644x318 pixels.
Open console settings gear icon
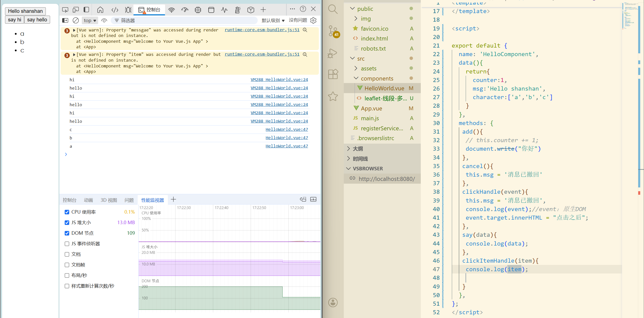(313, 20)
